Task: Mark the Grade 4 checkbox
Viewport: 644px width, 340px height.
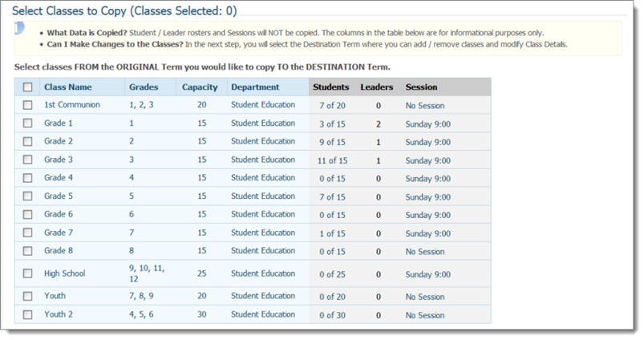Action: (x=27, y=178)
